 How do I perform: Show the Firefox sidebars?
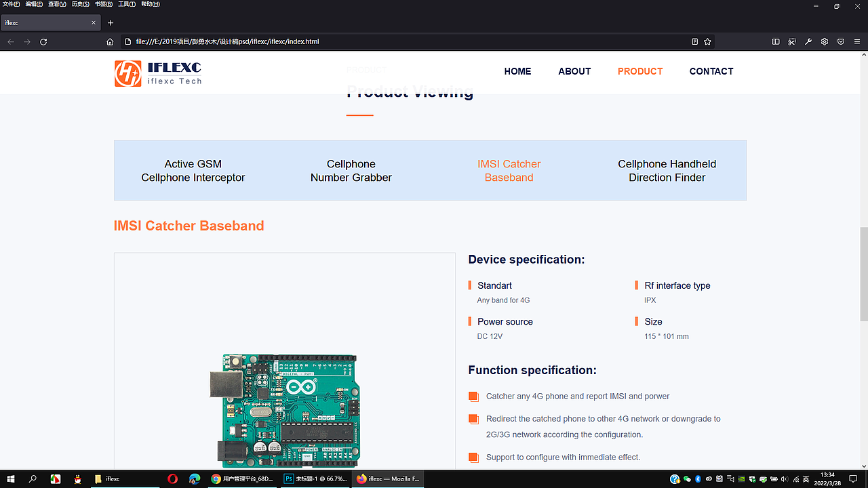pos(776,41)
